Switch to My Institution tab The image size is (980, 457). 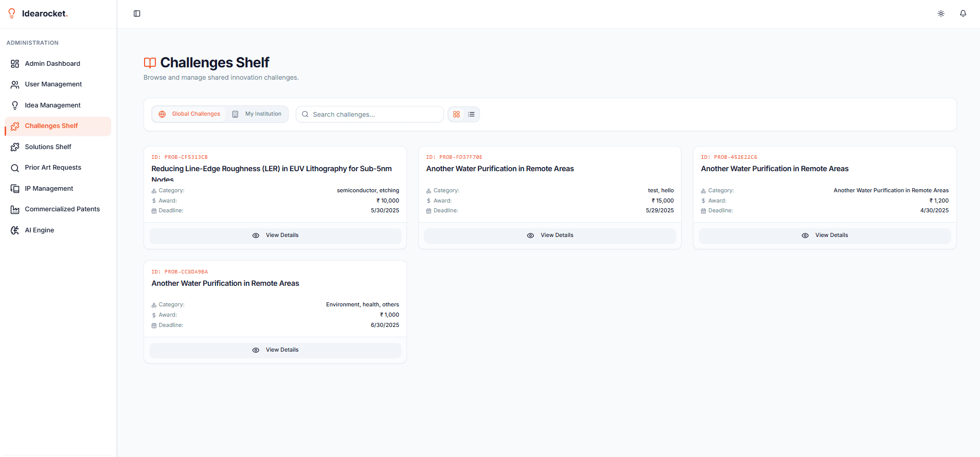pyautogui.click(x=257, y=114)
